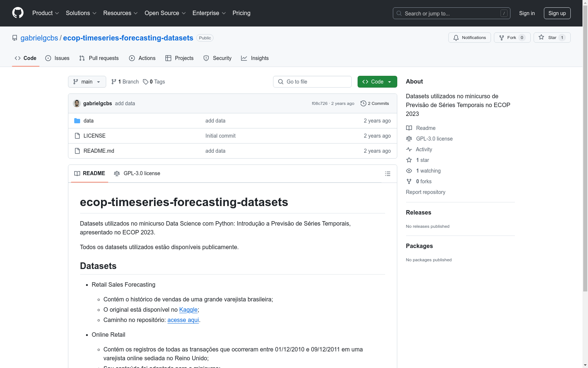Follow the 'acesse aqui' link
The width and height of the screenshot is (588, 368).
pyautogui.click(x=183, y=320)
